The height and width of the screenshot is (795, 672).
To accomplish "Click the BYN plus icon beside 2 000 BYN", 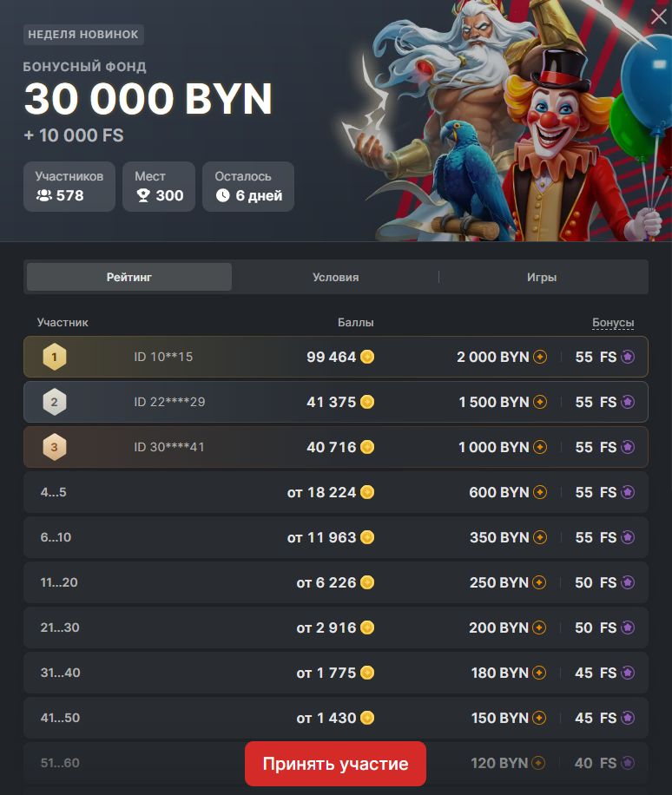I will (x=540, y=357).
